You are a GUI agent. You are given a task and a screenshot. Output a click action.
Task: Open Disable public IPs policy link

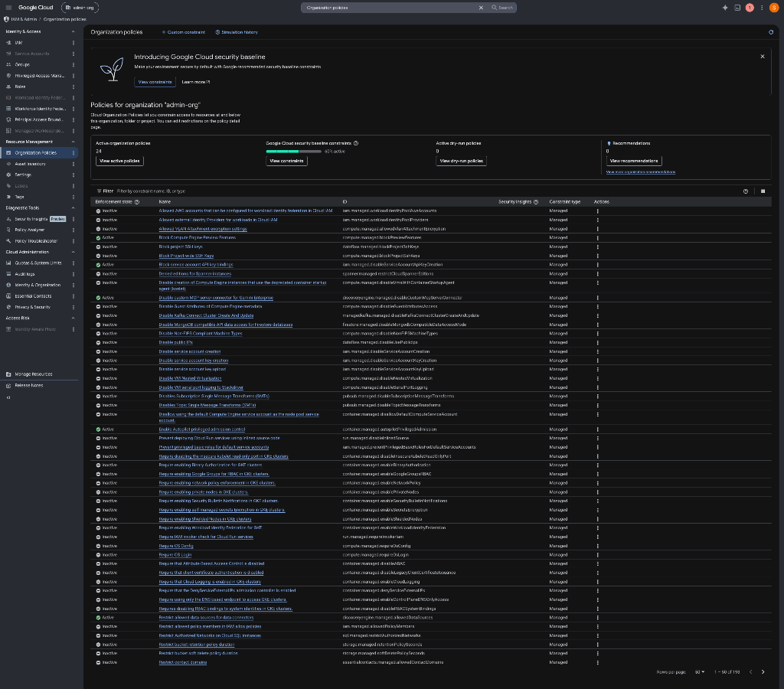point(175,342)
